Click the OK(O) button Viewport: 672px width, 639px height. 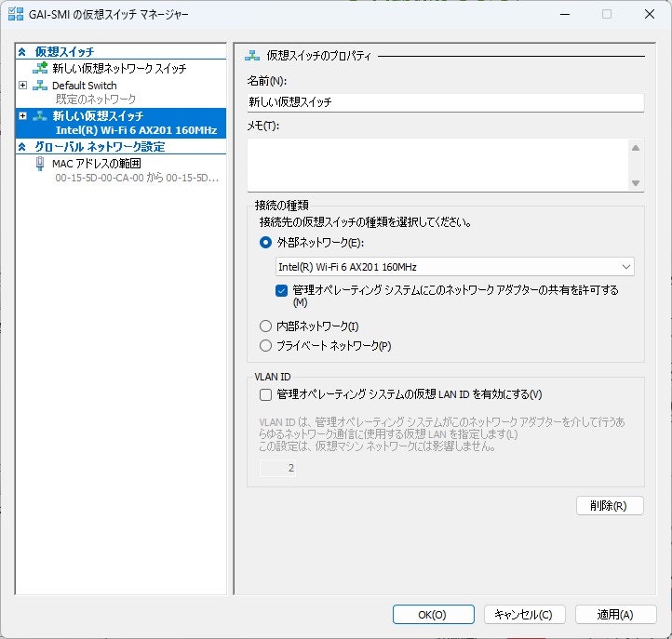(x=434, y=615)
